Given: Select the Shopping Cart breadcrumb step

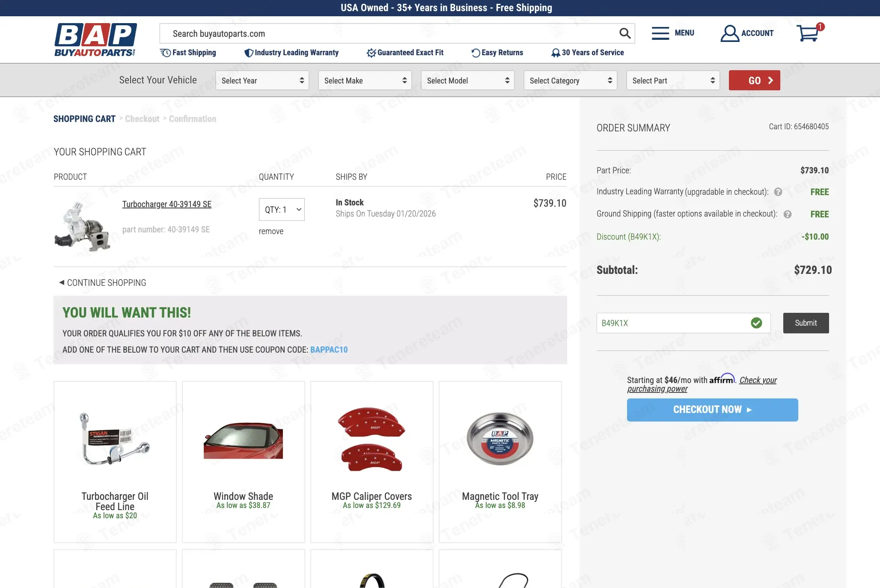Looking at the screenshot, I should click(84, 119).
